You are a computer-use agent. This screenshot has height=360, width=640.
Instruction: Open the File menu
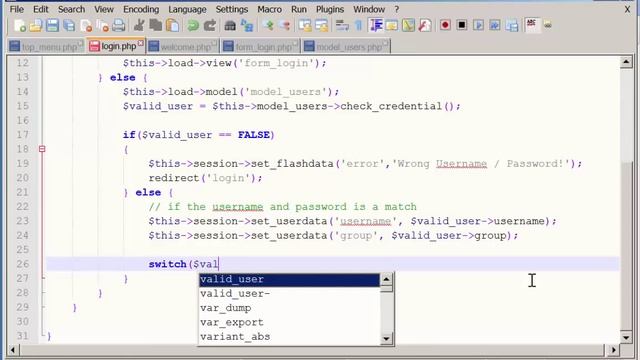tap(16, 9)
